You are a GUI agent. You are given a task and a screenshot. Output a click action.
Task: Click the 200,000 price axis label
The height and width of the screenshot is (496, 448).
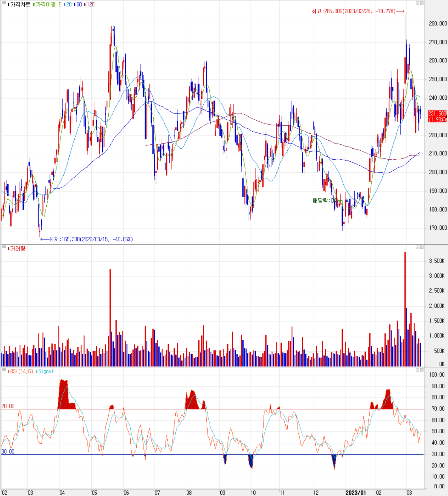[438, 172]
